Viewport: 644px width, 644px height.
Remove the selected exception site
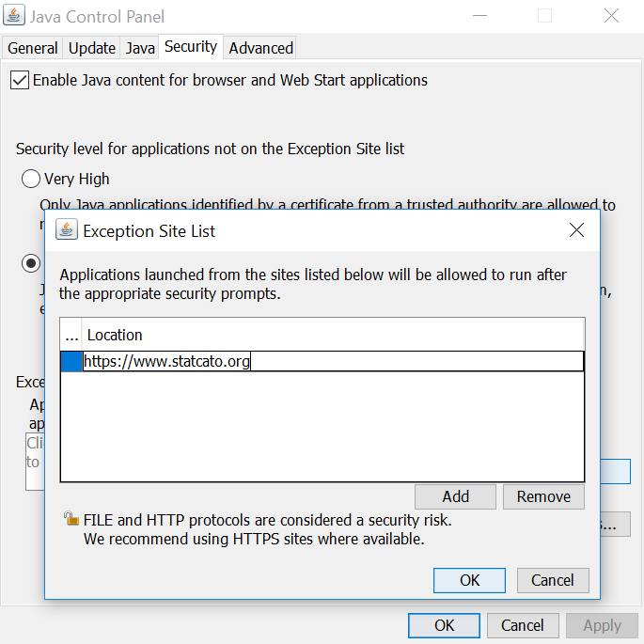click(x=543, y=496)
